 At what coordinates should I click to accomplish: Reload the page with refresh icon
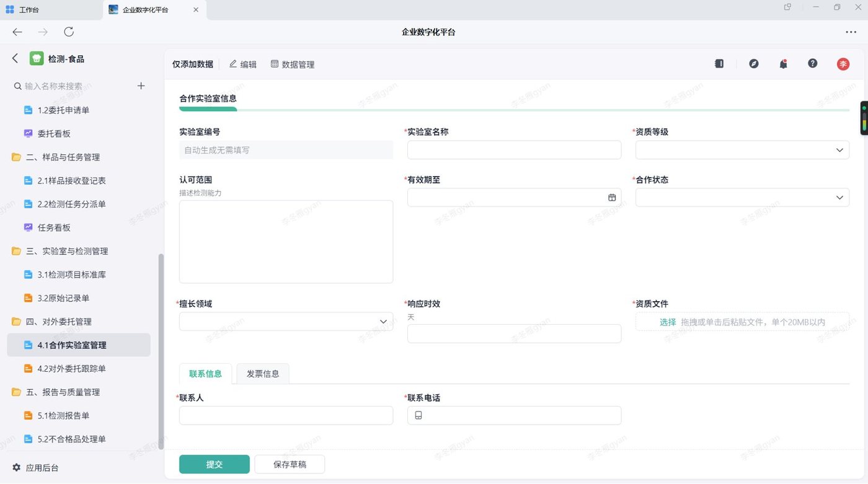click(69, 32)
